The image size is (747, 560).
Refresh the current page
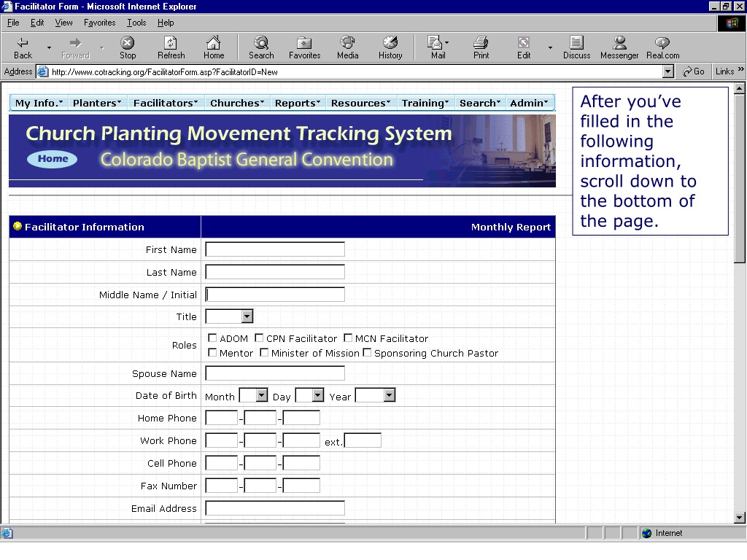point(171,47)
